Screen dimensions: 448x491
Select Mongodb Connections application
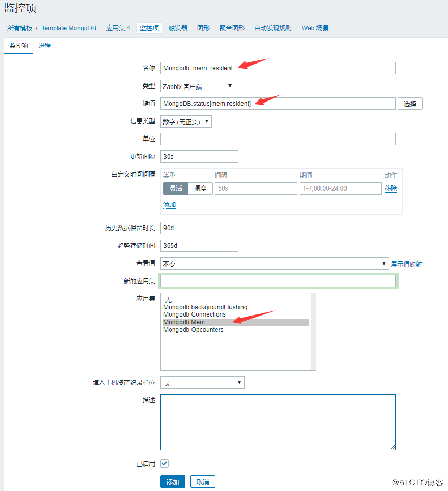(x=236, y=314)
